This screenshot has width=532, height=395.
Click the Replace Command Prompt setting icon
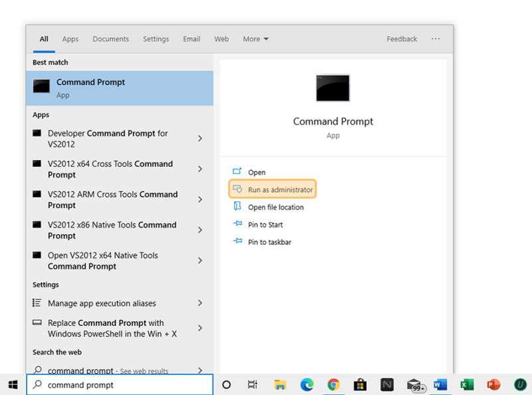(x=37, y=323)
